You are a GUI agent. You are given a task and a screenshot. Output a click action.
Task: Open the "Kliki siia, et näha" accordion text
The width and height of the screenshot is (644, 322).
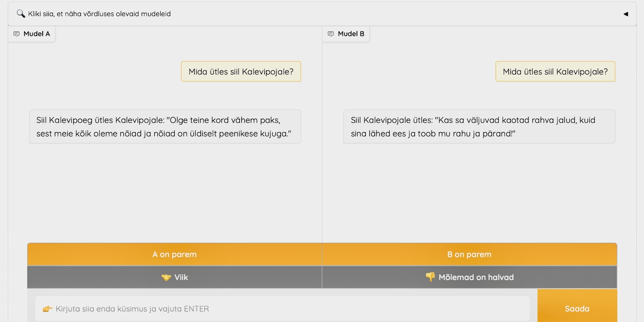coord(99,14)
